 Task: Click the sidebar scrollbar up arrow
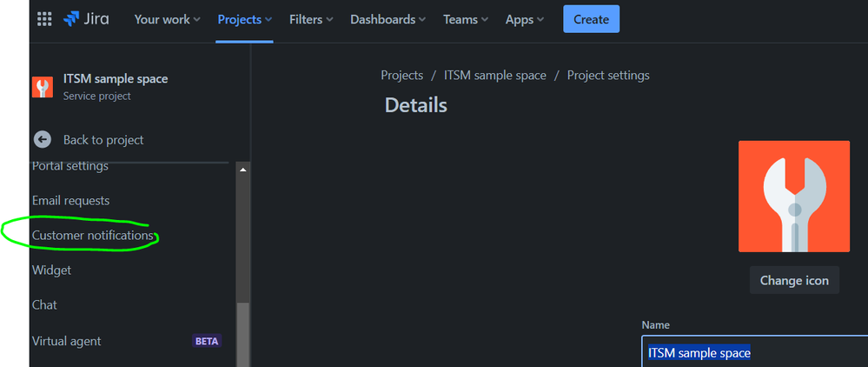pos(242,169)
